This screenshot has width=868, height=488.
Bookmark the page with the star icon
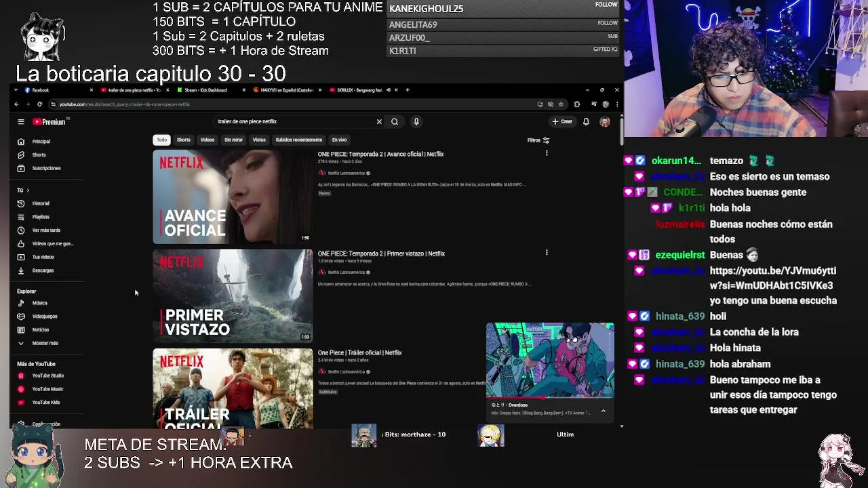tap(561, 104)
